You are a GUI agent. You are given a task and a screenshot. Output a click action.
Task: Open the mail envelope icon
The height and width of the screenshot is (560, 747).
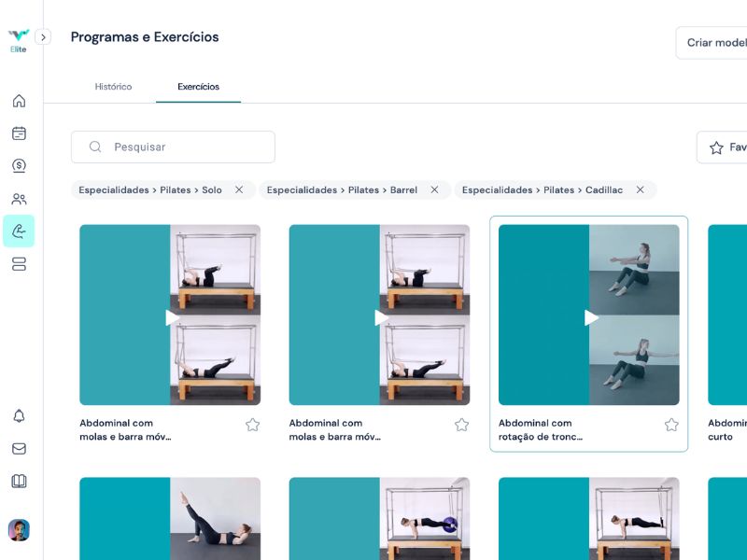19,448
